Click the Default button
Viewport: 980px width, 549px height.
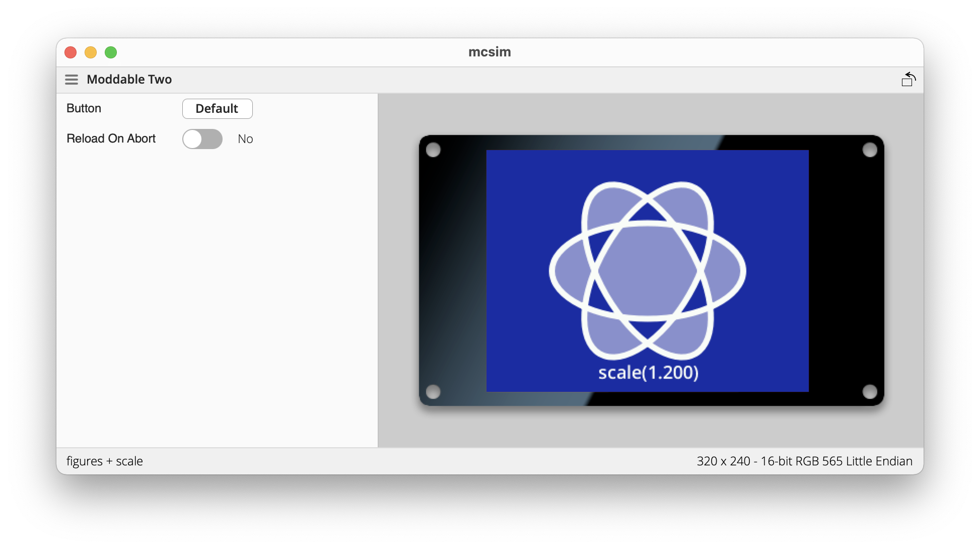217,109
